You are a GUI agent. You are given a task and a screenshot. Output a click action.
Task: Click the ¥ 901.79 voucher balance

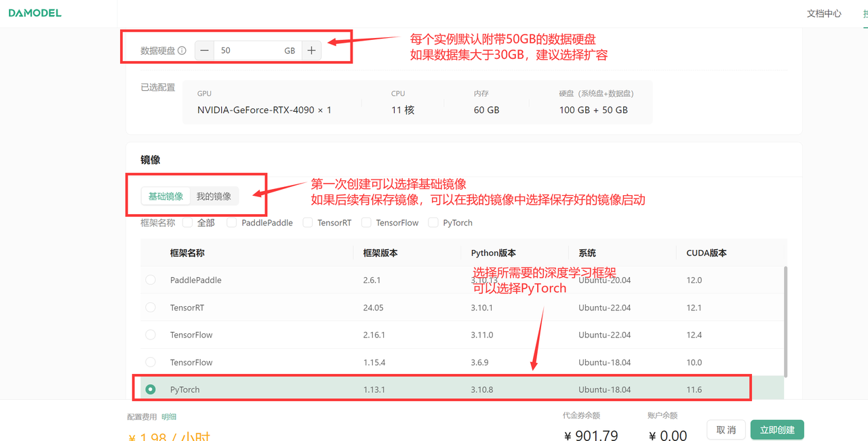click(591, 435)
